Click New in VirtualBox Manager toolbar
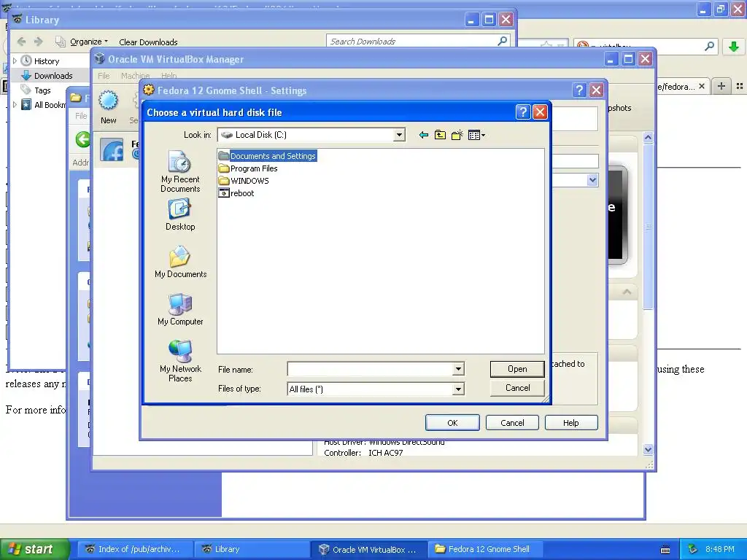The width and height of the screenshot is (747, 560). [x=108, y=108]
